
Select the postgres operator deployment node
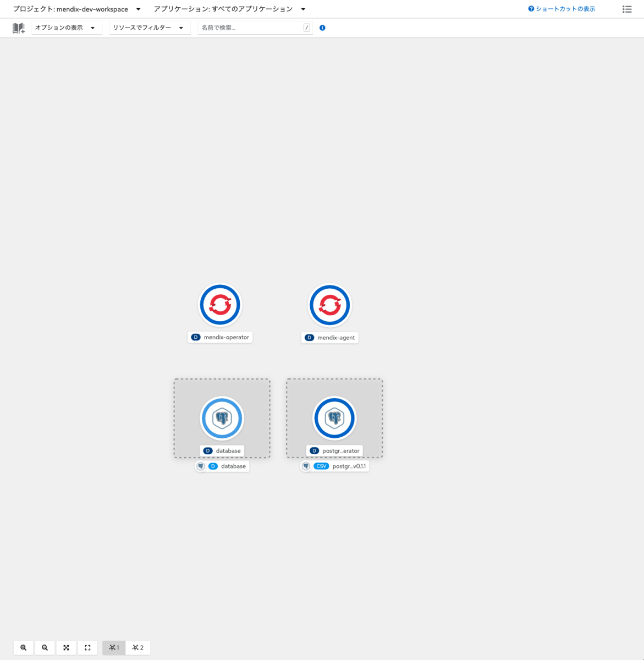334,419
